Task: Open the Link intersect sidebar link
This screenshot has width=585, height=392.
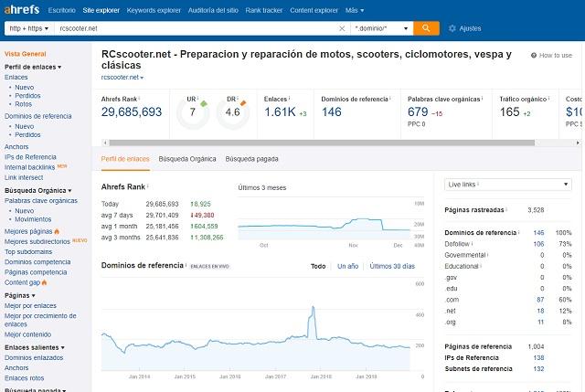Action: [x=26, y=177]
